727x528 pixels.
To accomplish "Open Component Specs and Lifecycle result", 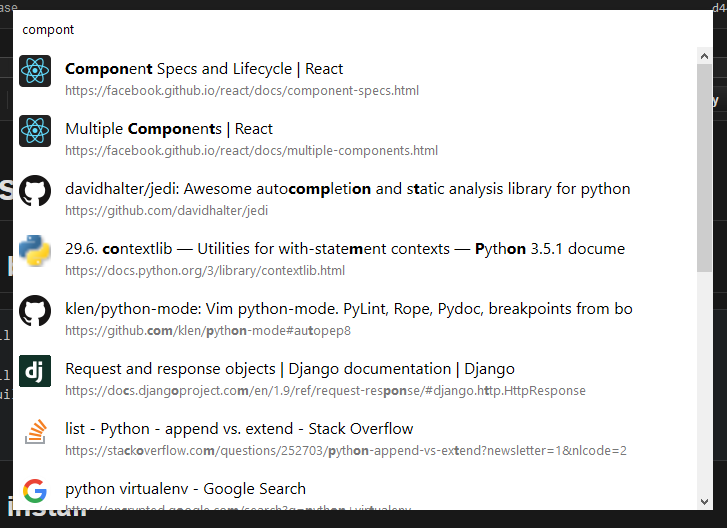I will click(x=204, y=69).
